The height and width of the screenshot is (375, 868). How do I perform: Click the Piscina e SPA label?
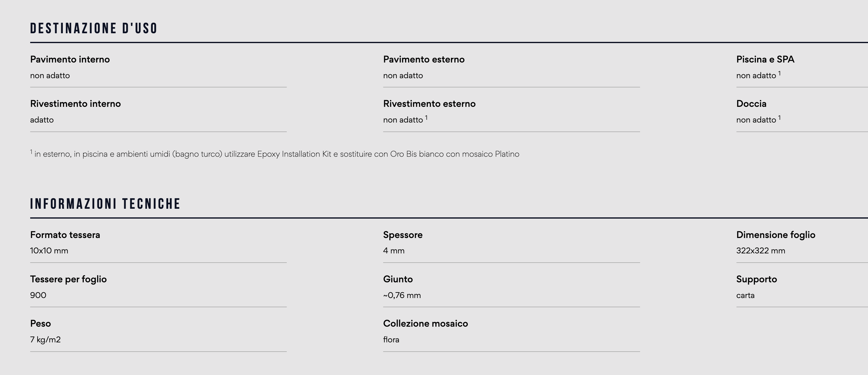point(765,59)
